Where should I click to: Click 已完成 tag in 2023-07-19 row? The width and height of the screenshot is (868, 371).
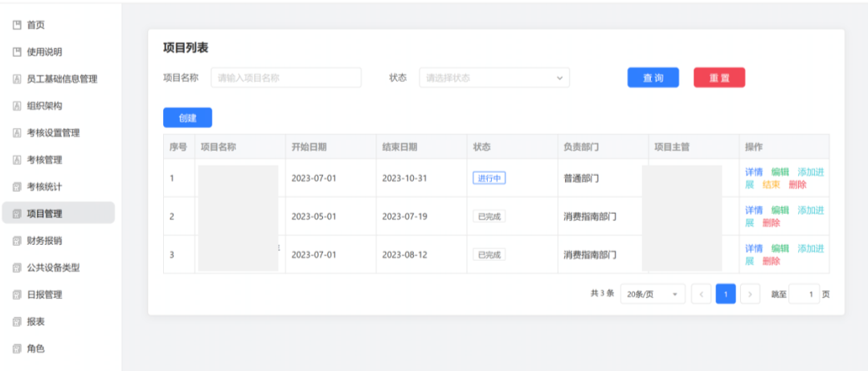[x=489, y=216]
